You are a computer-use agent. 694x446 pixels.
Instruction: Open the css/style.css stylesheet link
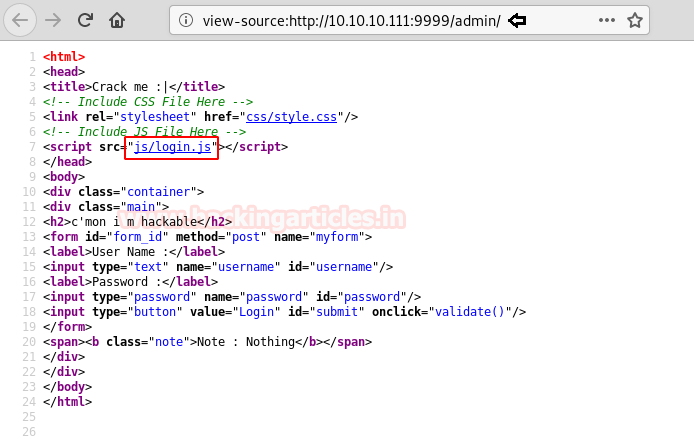(x=291, y=117)
